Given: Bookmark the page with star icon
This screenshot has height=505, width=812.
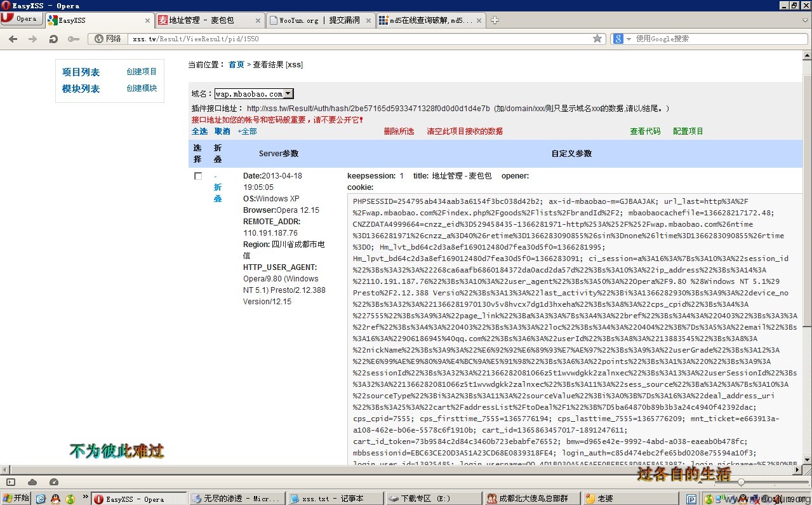Looking at the screenshot, I should (x=597, y=39).
